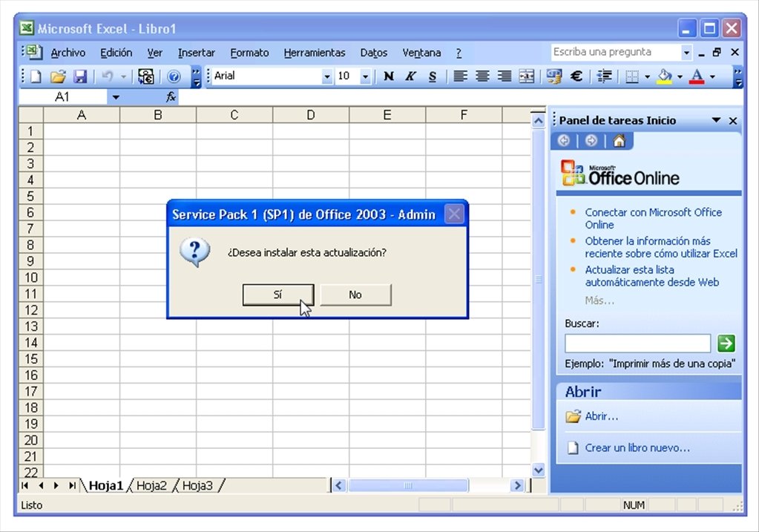This screenshot has height=532, width=759.
Task: Close the Service Pack dialog
Action: click(x=454, y=214)
